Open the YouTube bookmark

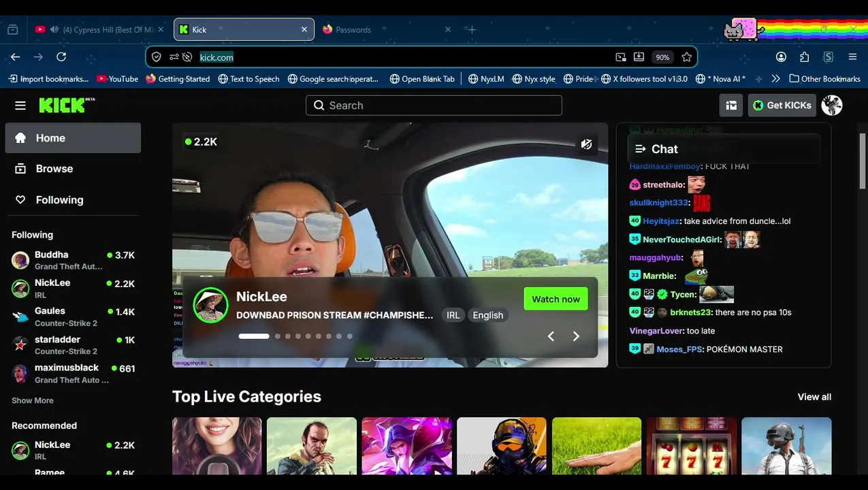click(x=117, y=79)
